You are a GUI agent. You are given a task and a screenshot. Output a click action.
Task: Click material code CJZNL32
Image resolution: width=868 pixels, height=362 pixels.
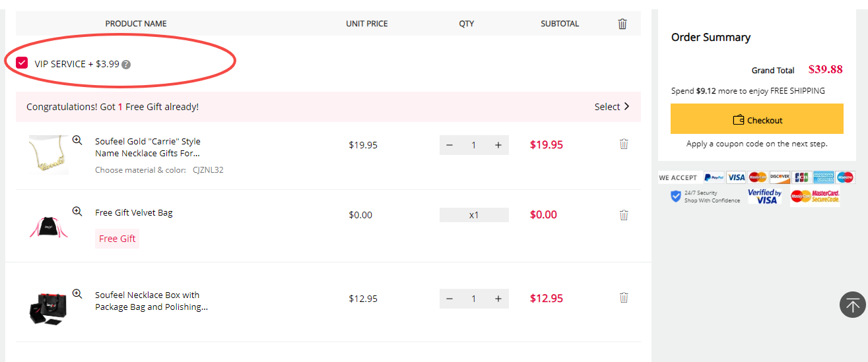pos(208,170)
